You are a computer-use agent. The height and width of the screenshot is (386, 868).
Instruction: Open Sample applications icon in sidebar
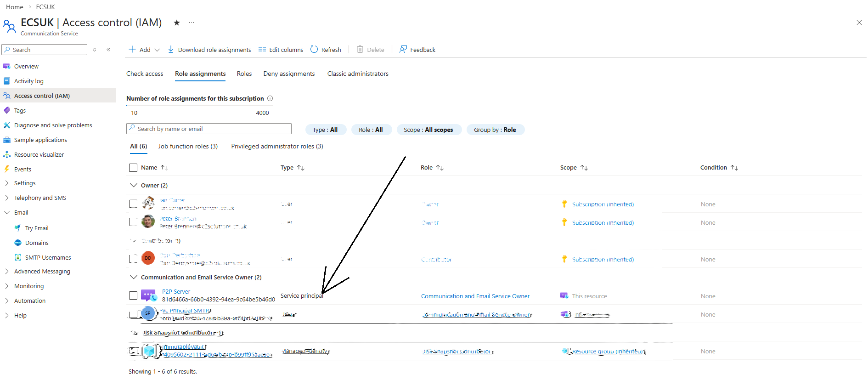(7, 140)
